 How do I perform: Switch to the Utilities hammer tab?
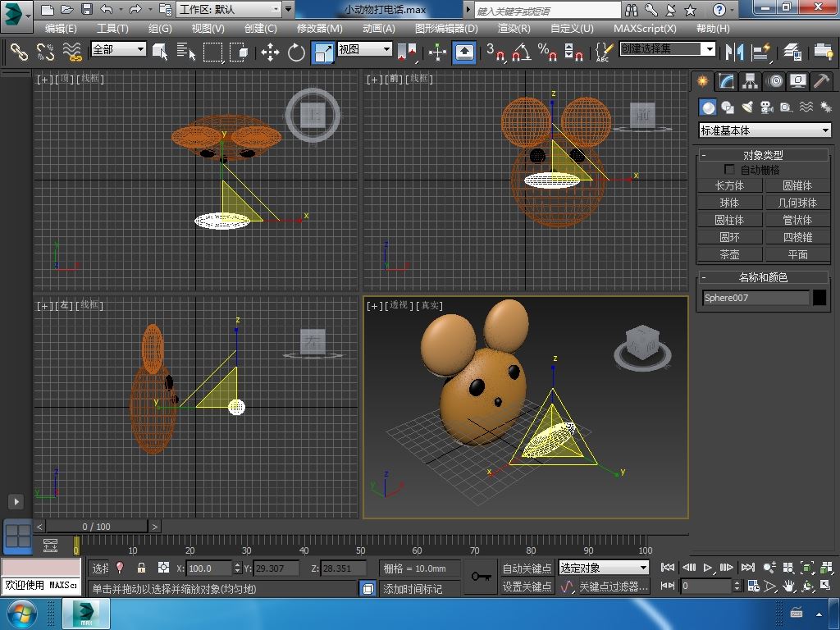(x=822, y=81)
